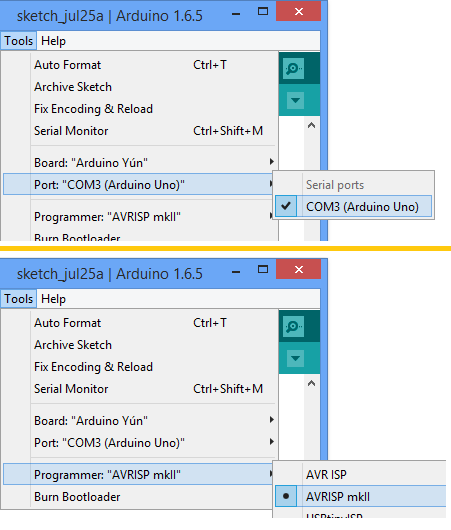
Task: Select AVR ISP programmer option
Action: coord(360,475)
